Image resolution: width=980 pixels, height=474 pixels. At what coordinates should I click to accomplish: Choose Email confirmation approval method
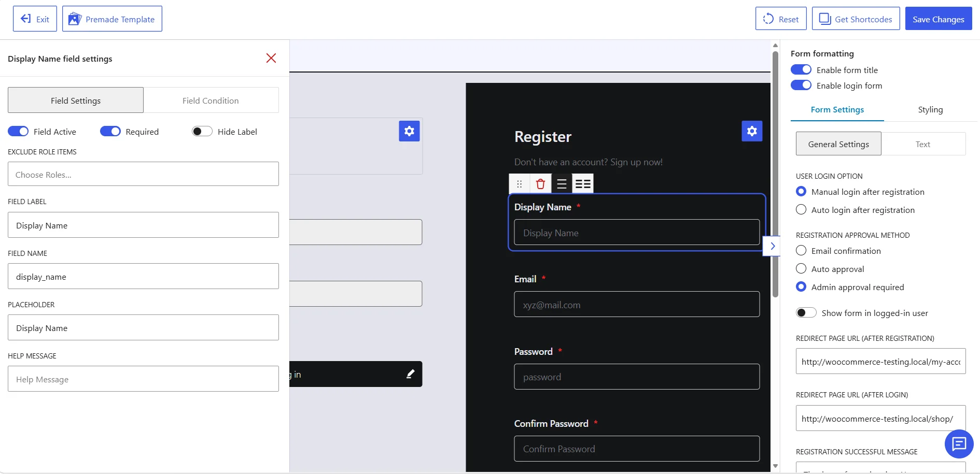click(801, 251)
